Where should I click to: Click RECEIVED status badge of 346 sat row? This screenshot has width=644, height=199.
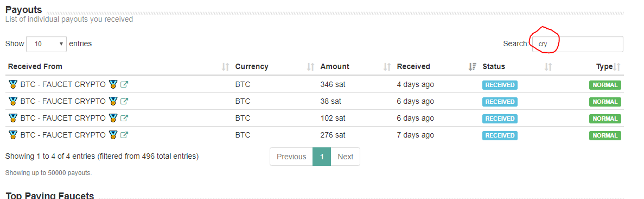point(500,85)
